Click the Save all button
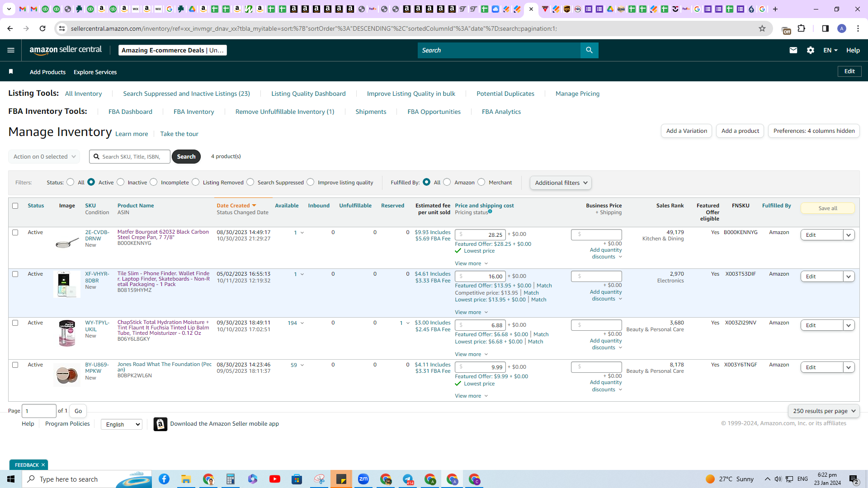This screenshot has height=488, width=868. [828, 208]
